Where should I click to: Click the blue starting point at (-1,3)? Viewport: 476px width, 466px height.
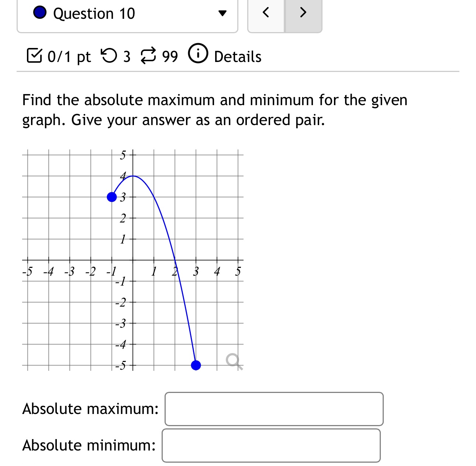click(x=111, y=197)
